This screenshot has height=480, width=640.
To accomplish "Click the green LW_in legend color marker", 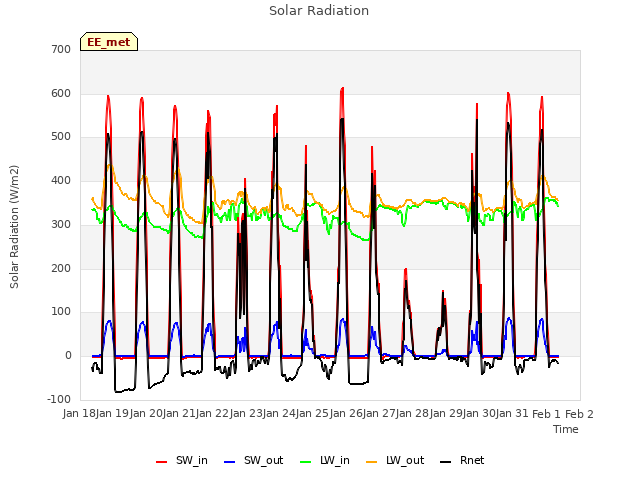I will (306, 462).
